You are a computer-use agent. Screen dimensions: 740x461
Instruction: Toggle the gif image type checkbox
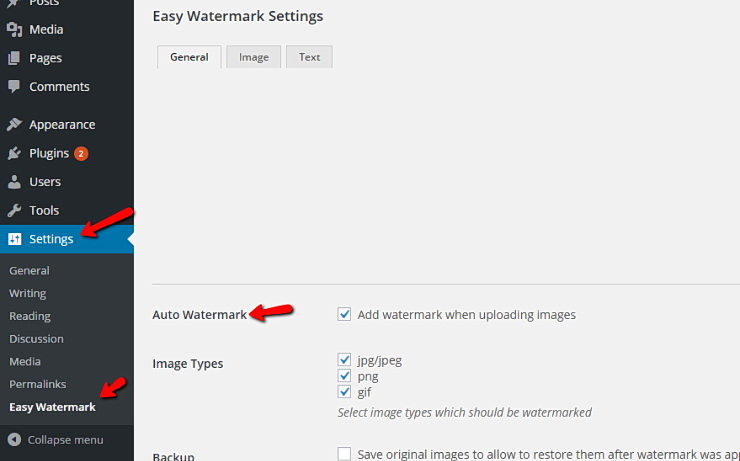(x=345, y=392)
